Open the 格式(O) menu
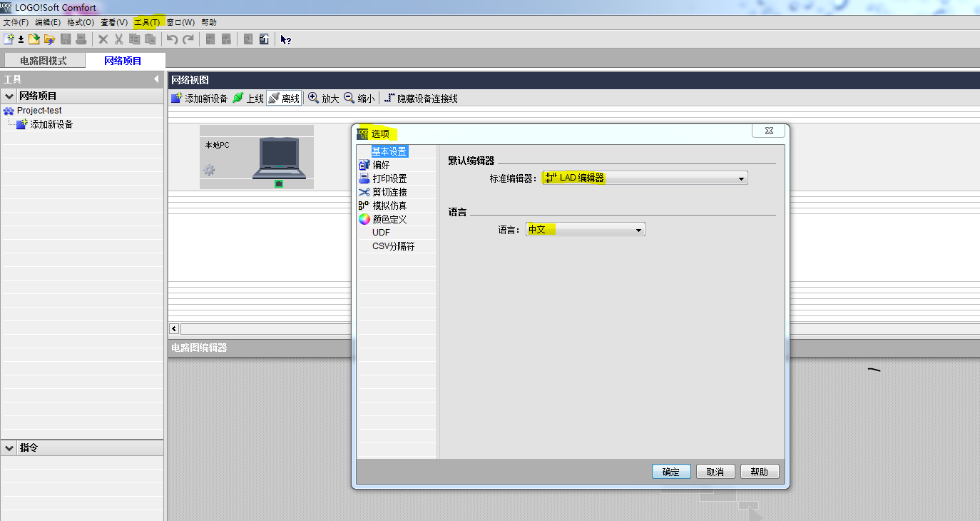 pos(81,22)
